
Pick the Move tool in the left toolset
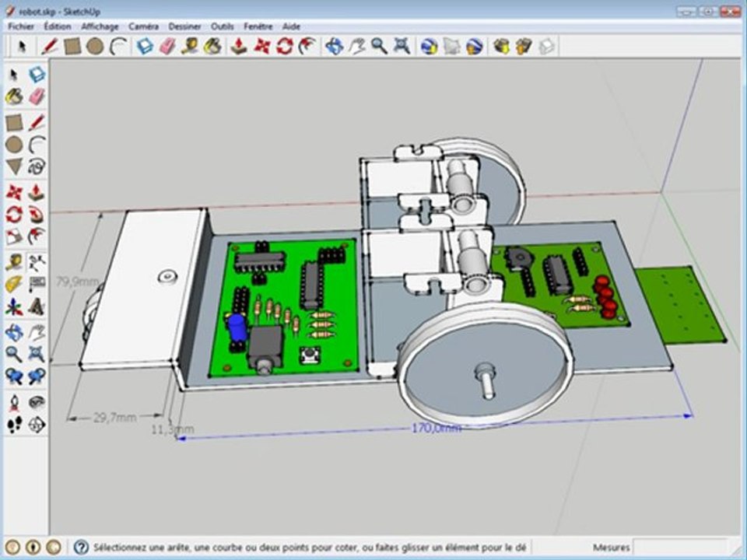(x=14, y=193)
